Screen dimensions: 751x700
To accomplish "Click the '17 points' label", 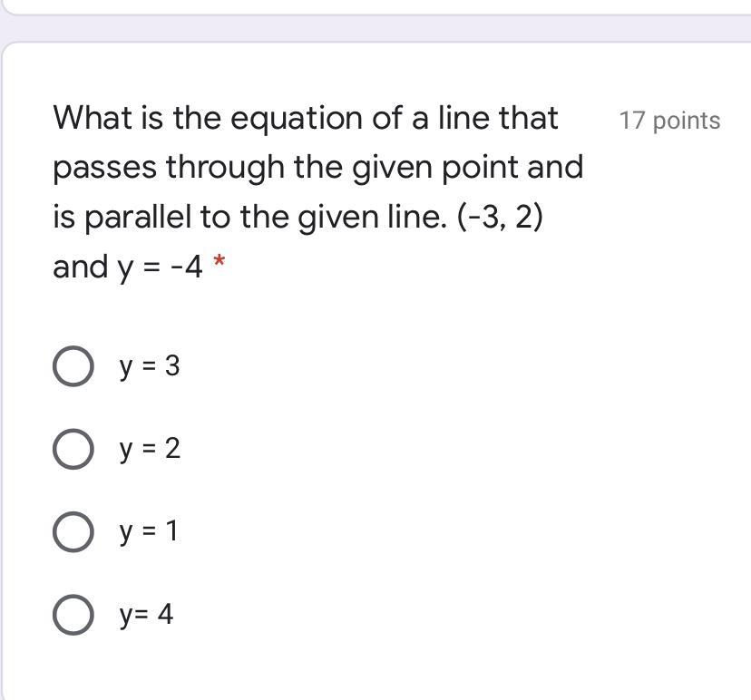I will pos(669,121).
